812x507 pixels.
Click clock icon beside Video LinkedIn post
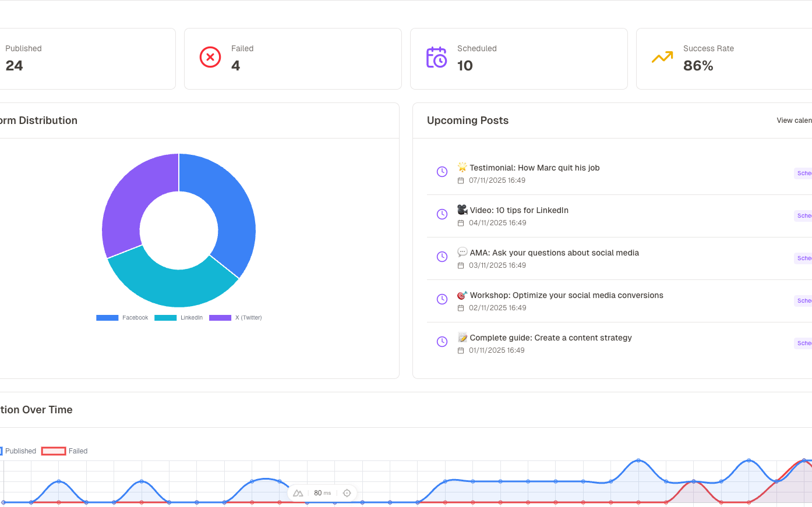(442, 214)
